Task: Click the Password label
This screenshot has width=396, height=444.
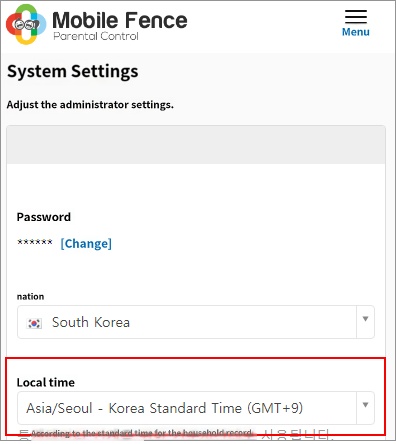Action: 44,217
